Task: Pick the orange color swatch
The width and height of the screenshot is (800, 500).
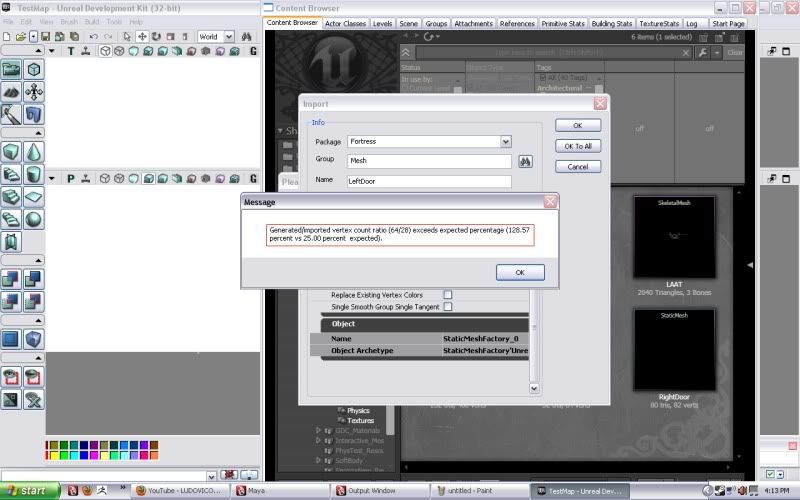Action: (x=154, y=455)
